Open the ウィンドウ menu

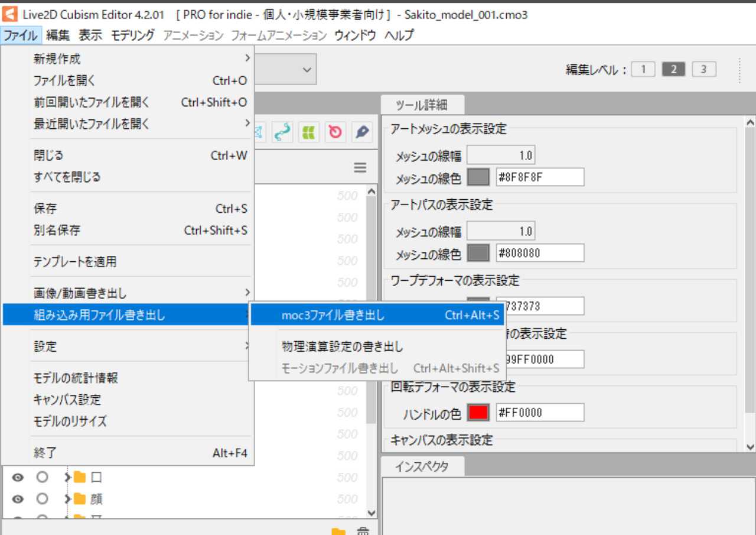click(355, 35)
